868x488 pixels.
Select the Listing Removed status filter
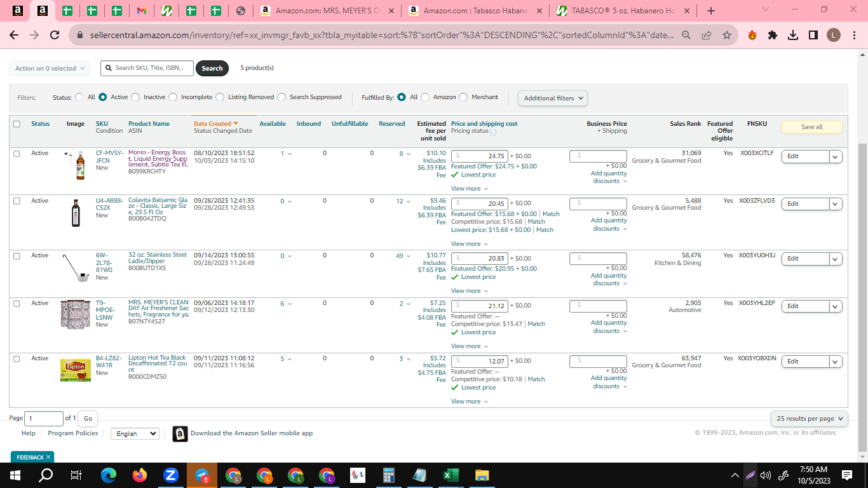point(220,97)
